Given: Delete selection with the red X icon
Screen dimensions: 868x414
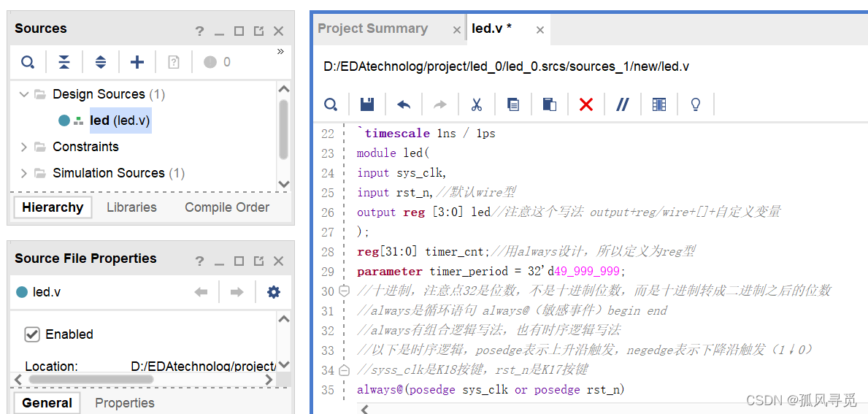Looking at the screenshot, I should (x=586, y=104).
